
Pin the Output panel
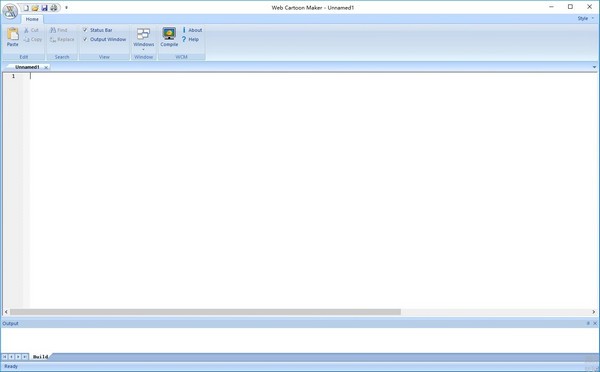[588, 323]
